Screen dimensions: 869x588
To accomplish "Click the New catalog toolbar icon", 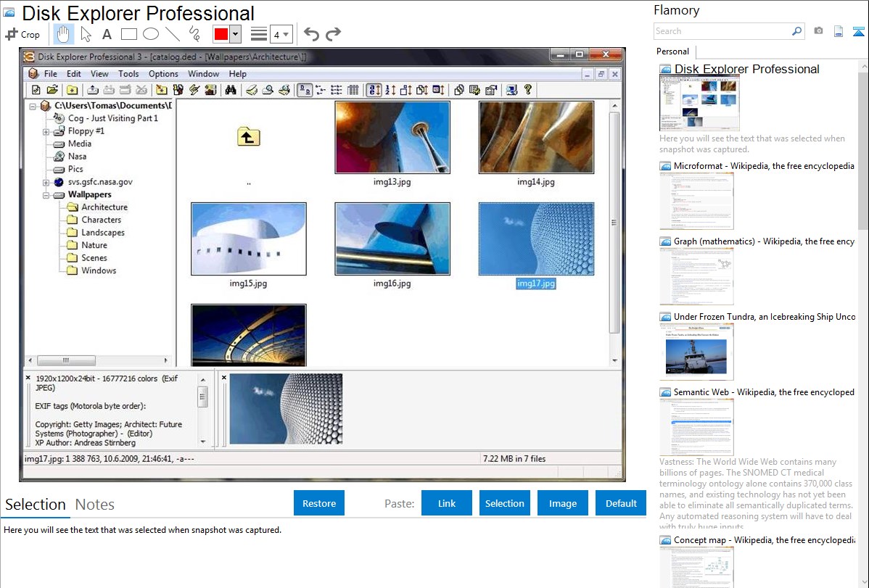I will (x=36, y=90).
